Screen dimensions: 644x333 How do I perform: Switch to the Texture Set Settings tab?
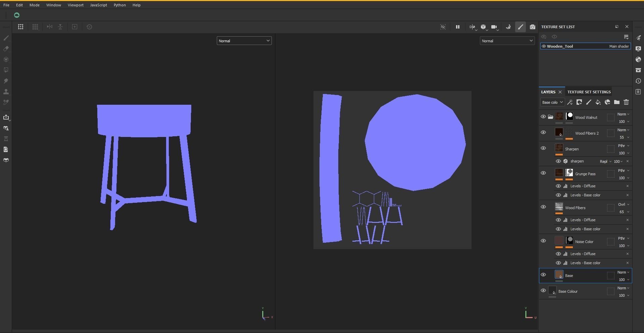[x=589, y=92]
